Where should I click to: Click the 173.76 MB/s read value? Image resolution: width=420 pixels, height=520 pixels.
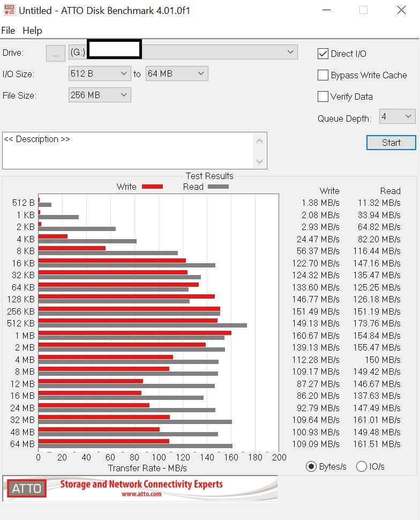tap(377, 323)
